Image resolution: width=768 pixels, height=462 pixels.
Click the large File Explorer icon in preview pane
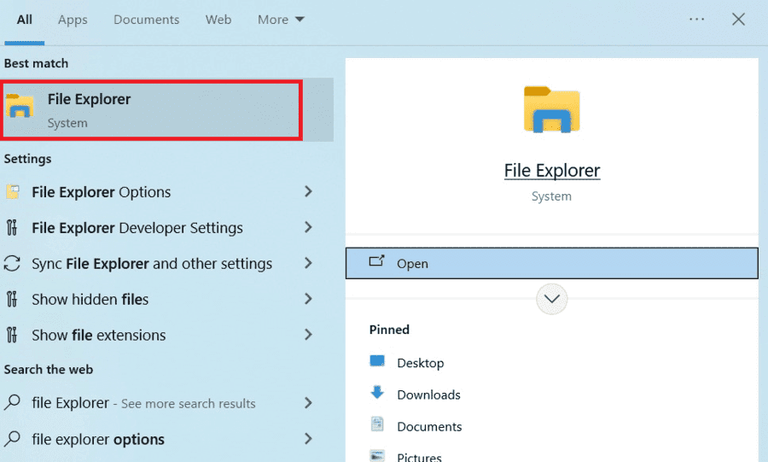pyautogui.click(x=552, y=109)
